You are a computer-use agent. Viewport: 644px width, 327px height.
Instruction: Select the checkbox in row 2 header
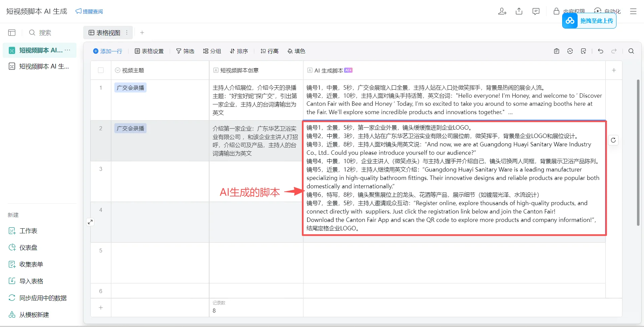point(101,128)
